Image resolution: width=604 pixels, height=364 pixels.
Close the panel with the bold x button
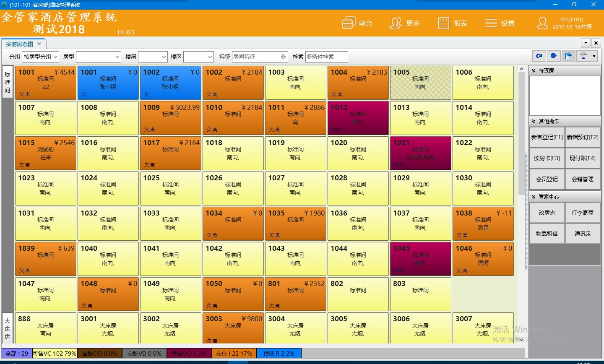596,43
